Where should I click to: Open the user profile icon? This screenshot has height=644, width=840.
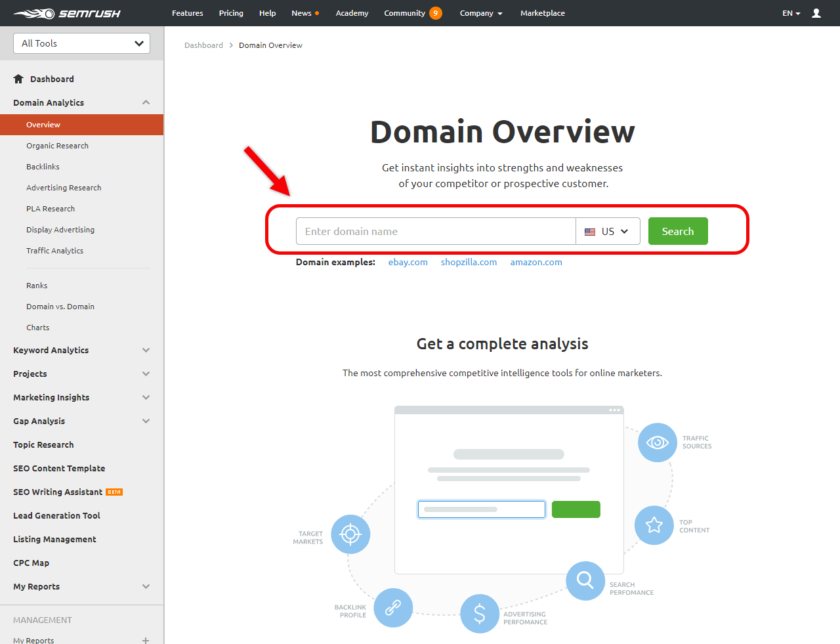pyautogui.click(x=816, y=12)
